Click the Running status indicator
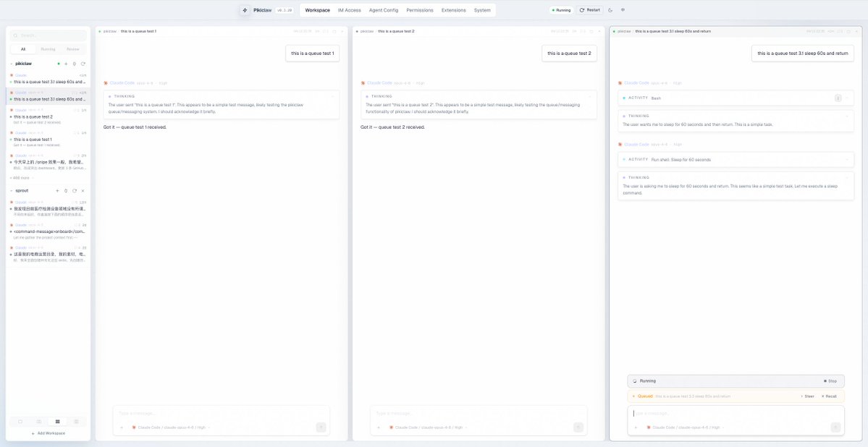 click(x=561, y=10)
